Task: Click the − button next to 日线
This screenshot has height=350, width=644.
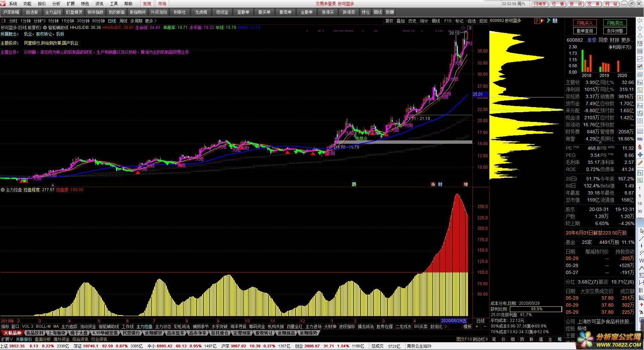Action: pyautogui.click(x=485, y=326)
